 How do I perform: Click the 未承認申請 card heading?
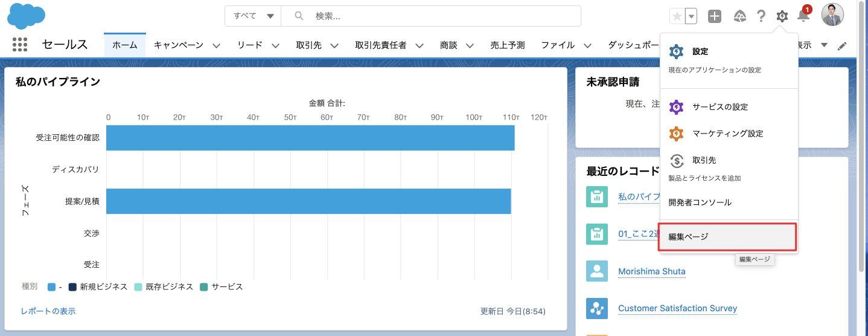pyautogui.click(x=613, y=82)
